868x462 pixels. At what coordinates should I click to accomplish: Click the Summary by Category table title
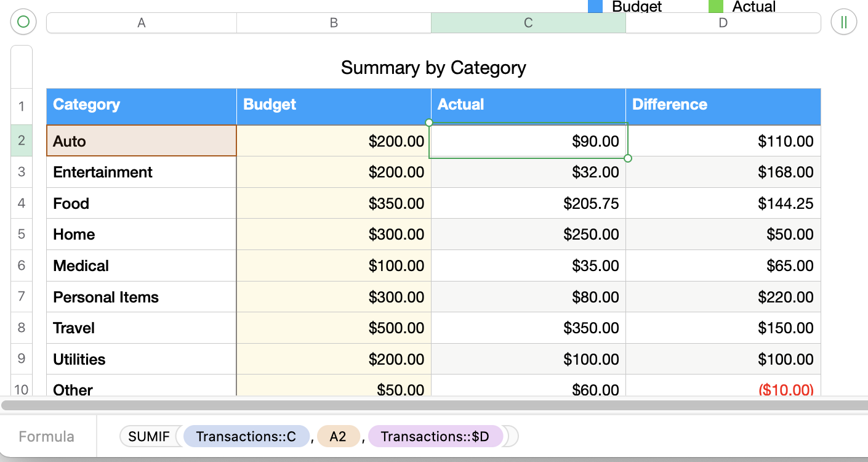pyautogui.click(x=433, y=67)
